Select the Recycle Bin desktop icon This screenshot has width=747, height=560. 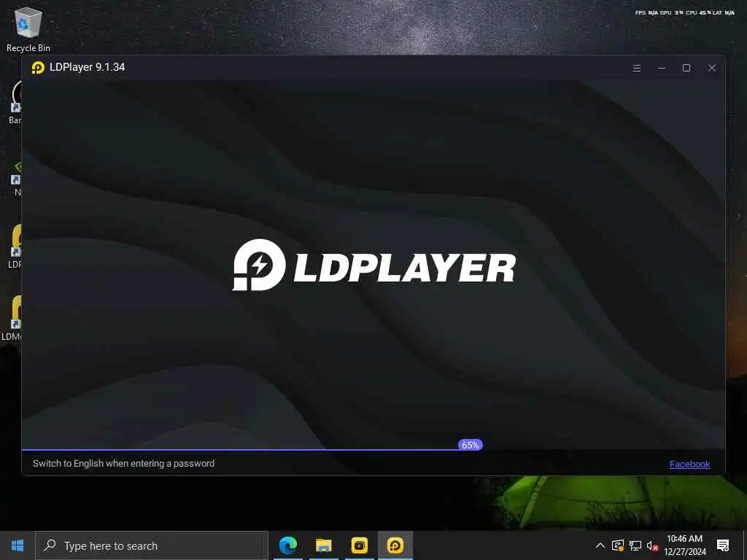click(28, 30)
